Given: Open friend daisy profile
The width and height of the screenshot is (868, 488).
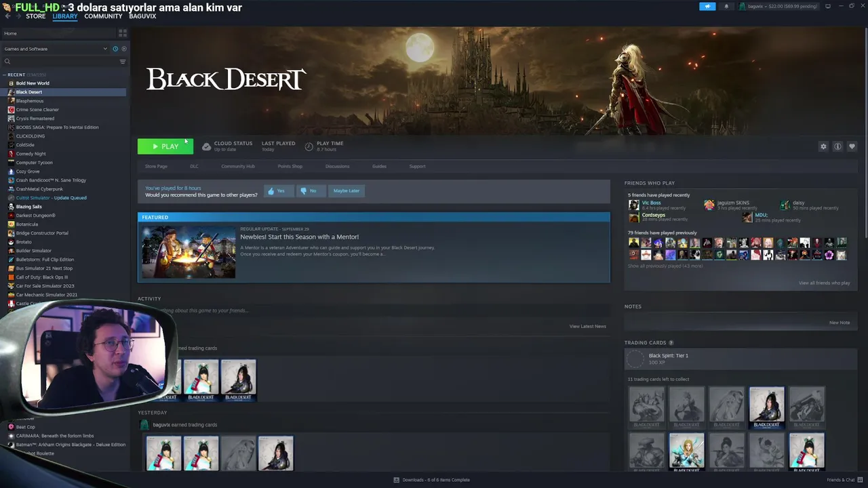Looking at the screenshot, I should click(798, 203).
